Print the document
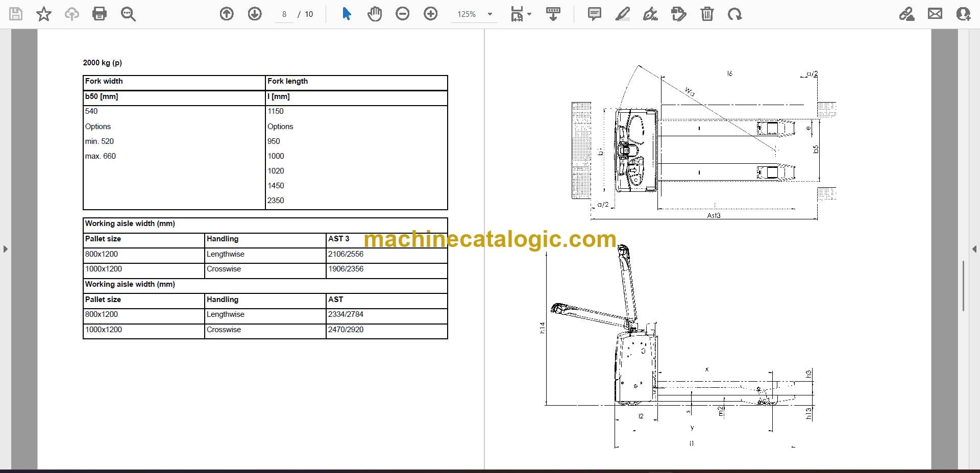Viewport: 980px width, 473px height. (x=100, y=14)
